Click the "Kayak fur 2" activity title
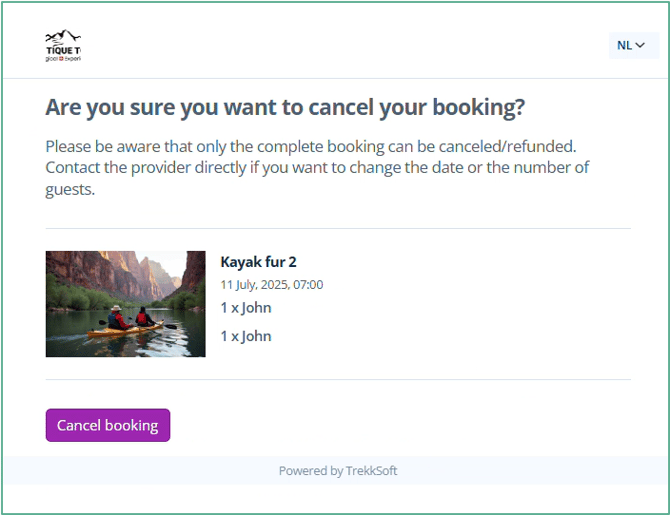The width and height of the screenshot is (670, 515). tap(258, 262)
